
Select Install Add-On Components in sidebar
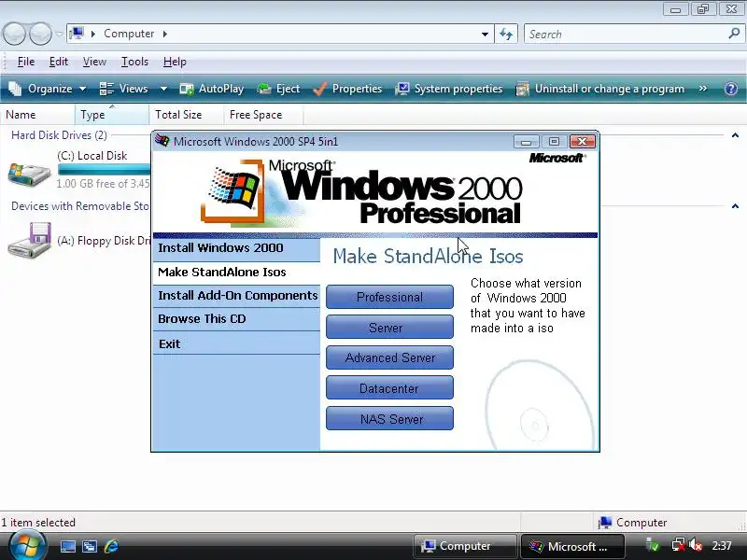[236, 296]
